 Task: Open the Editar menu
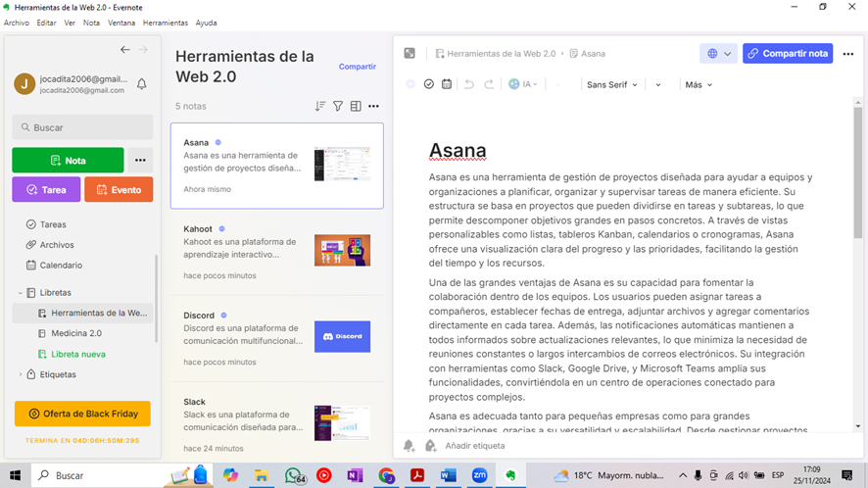coord(46,23)
